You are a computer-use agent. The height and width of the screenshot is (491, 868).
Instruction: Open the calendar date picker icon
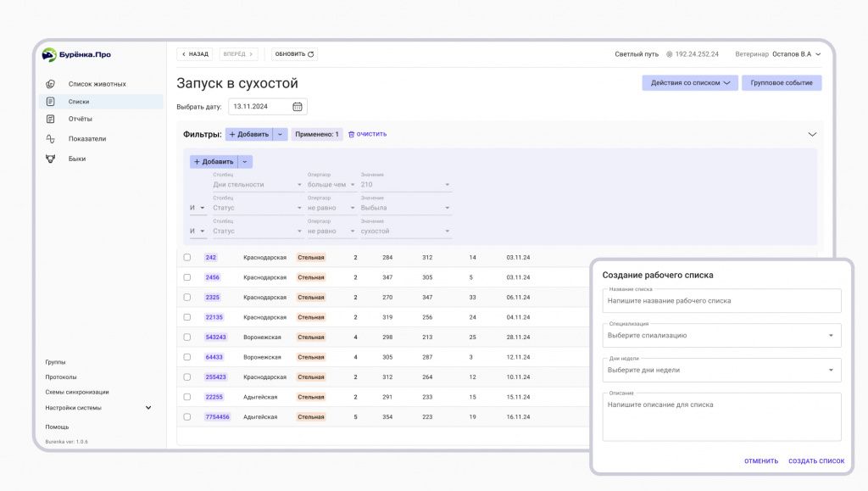click(x=298, y=107)
